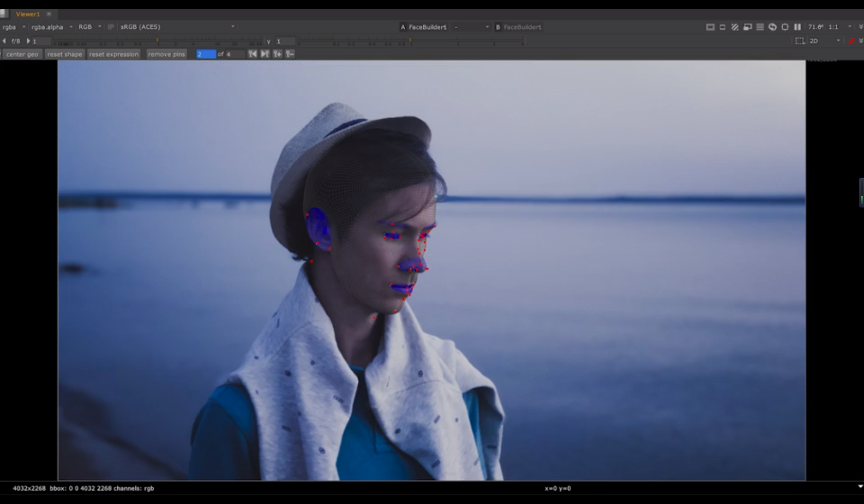Jump to the previous FaceBuilder keyframe
The image size is (864, 504).
(x=252, y=53)
